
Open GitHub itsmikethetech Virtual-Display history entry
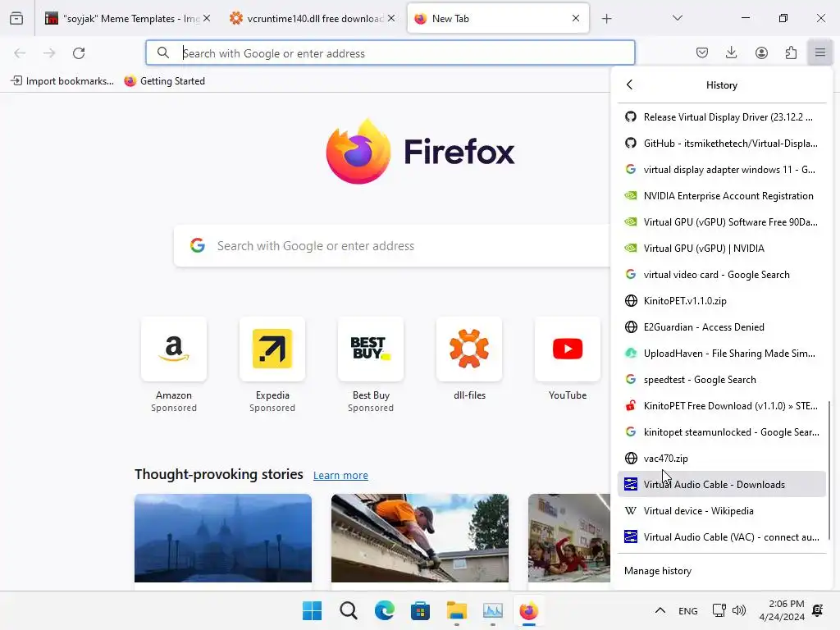pyautogui.click(x=722, y=143)
